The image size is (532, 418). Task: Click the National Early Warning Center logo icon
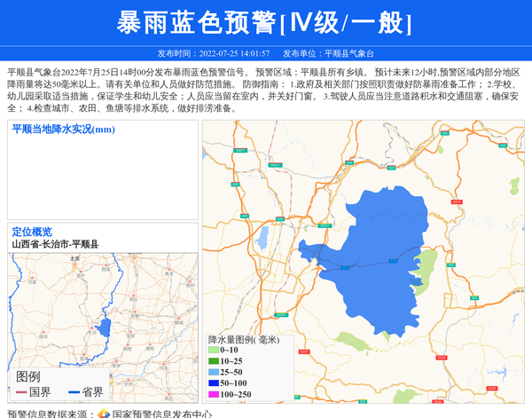(103, 414)
